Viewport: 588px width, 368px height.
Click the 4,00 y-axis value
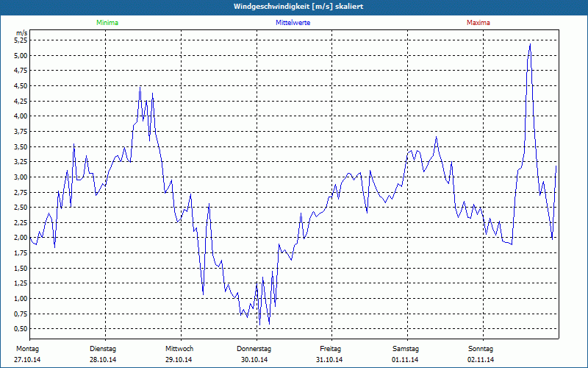[x=21, y=116]
